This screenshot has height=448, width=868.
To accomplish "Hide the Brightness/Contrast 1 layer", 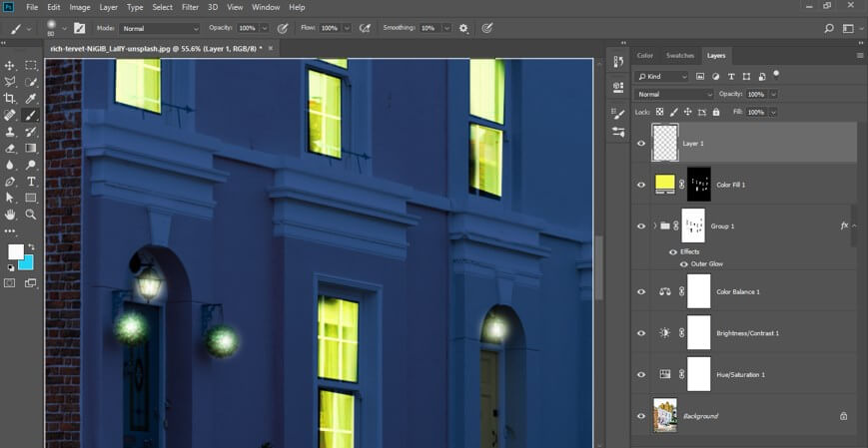I will pos(641,333).
